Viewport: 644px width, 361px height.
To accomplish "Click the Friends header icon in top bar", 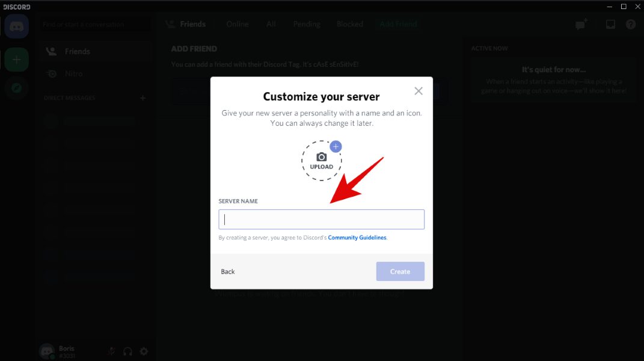I will 170,24.
